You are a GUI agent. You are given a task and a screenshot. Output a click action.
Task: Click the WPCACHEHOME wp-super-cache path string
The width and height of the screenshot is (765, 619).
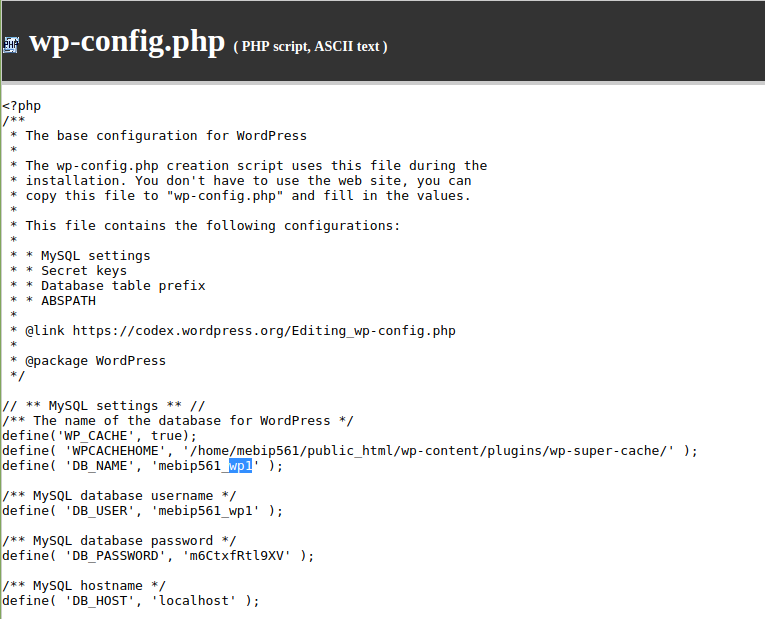pos(428,451)
